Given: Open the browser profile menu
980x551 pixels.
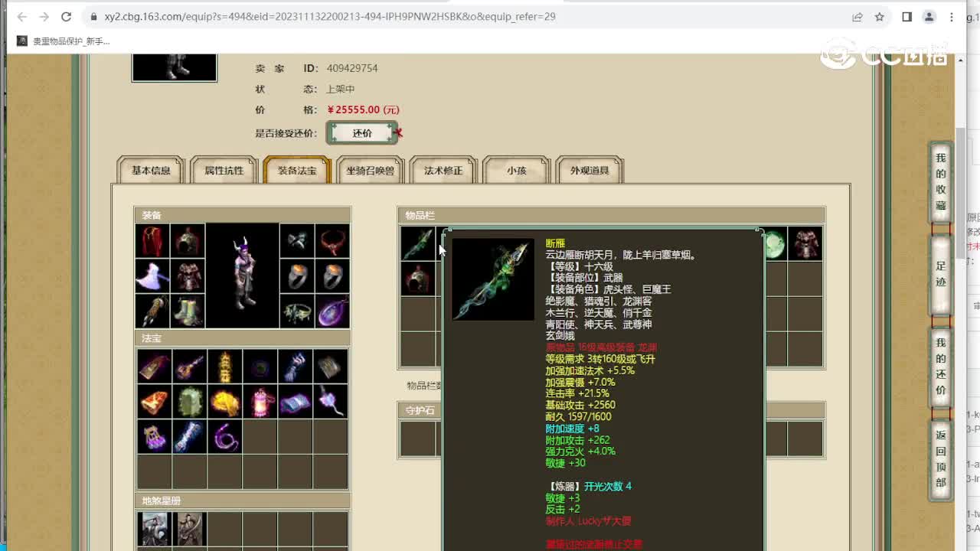Looking at the screenshot, I should pos(929,17).
